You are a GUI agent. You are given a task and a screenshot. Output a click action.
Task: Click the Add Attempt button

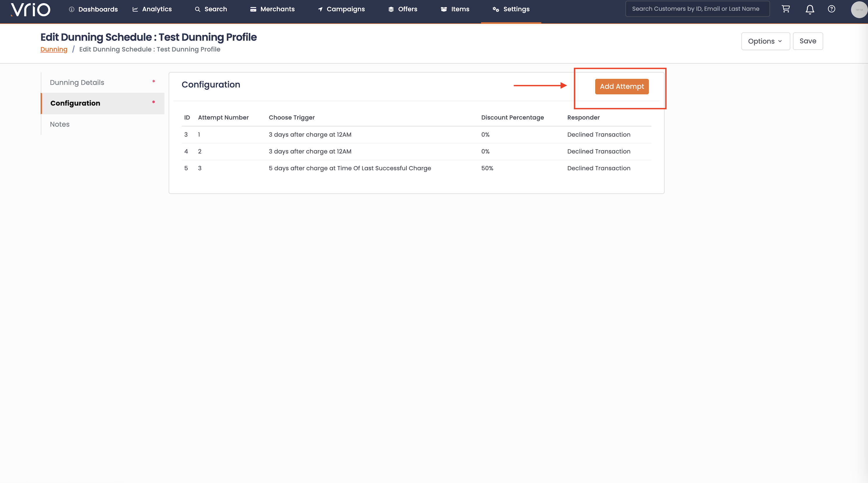(x=621, y=87)
